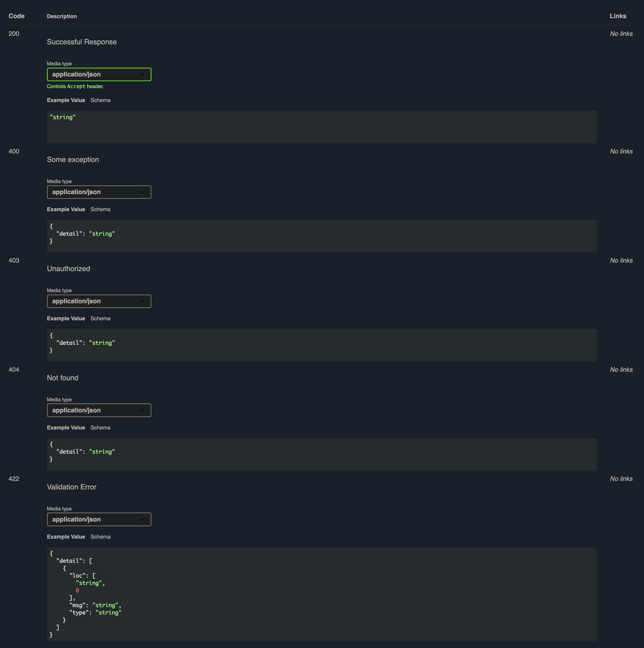Click the example JSON body for Some exception
Image resolution: width=644 pixels, height=648 pixels.
322,236
